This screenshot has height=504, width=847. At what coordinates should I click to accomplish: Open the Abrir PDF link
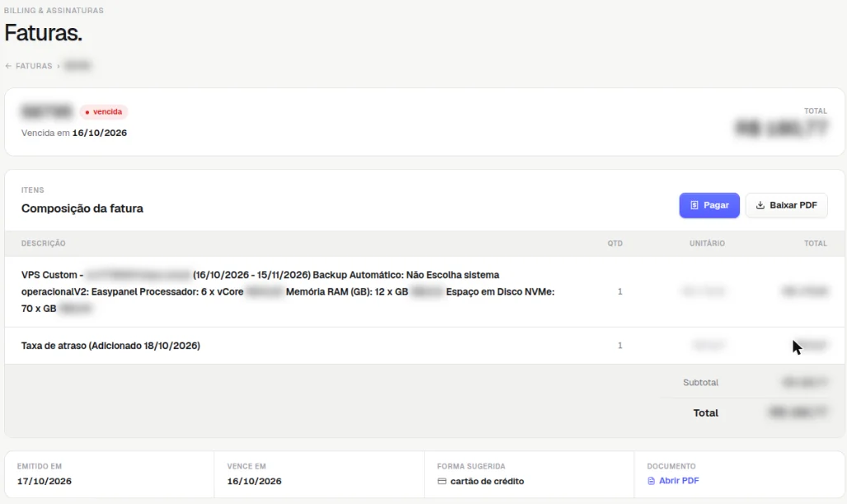point(679,480)
